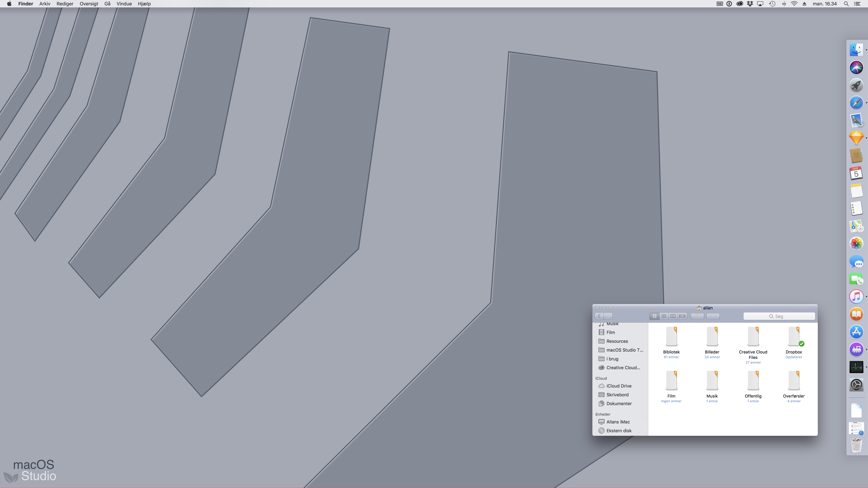Image resolution: width=868 pixels, height=488 pixels.
Task: Select Ekstern disk in sidebar
Action: coord(619,430)
